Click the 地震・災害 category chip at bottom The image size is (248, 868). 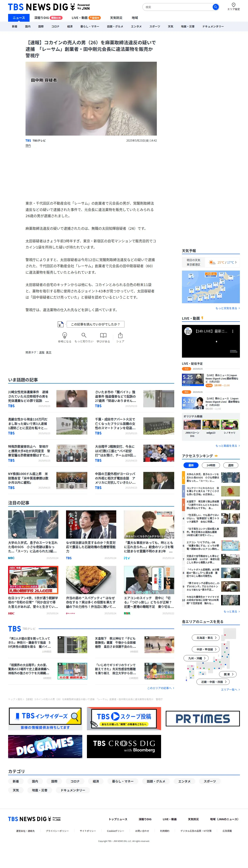click(40, 790)
